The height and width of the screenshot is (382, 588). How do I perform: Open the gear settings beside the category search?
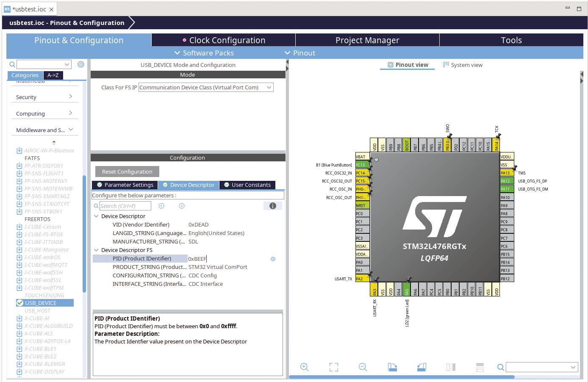click(81, 64)
